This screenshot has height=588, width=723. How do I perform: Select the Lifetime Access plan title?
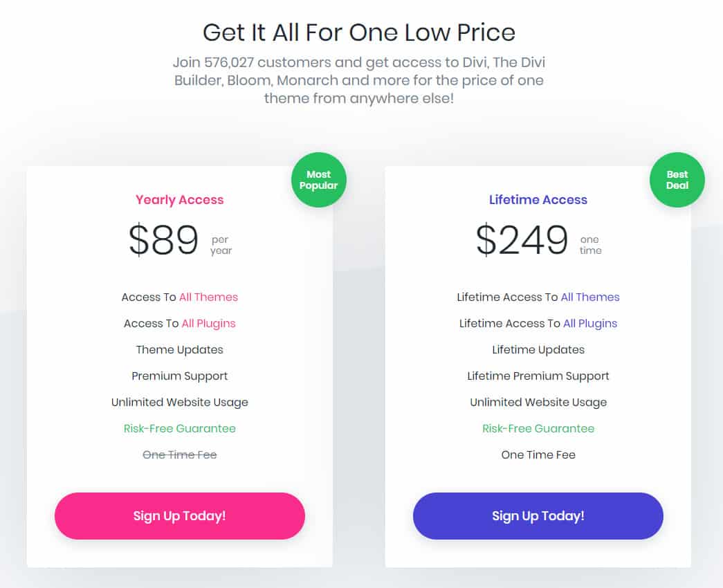coord(538,200)
